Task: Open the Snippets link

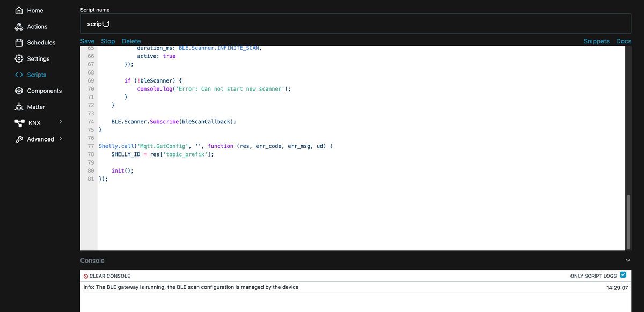Action: point(596,41)
